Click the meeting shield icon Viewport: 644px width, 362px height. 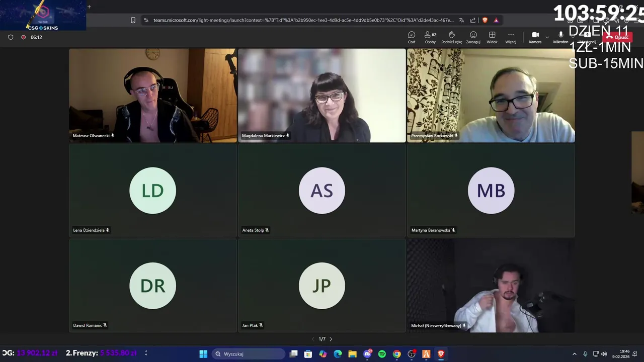point(11,37)
